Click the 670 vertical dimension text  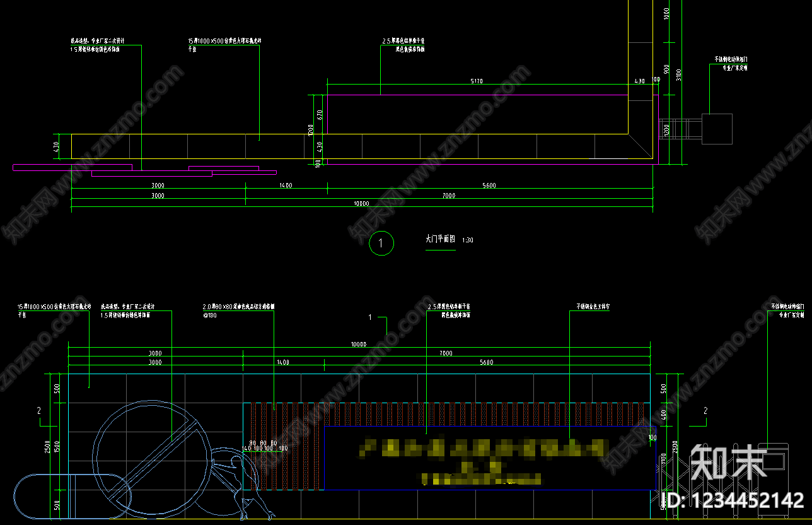[x=320, y=114]
